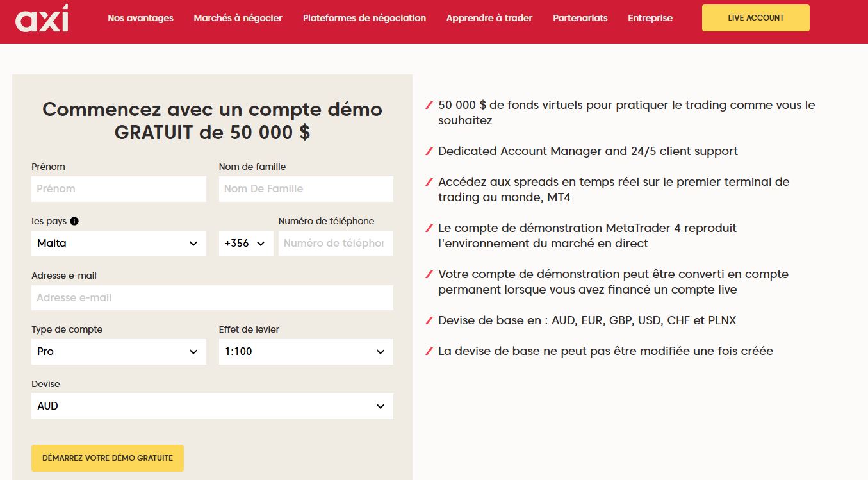Open the +356 phone code dropdown

point(246,243)
